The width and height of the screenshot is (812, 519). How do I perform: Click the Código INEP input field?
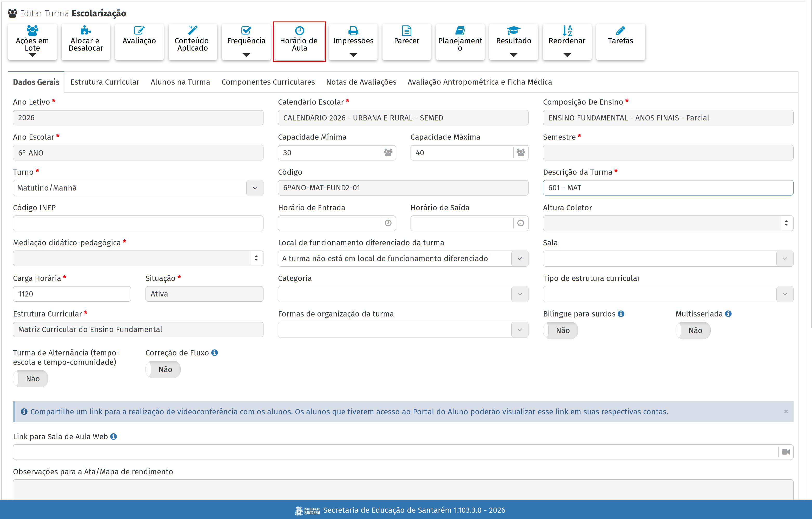click(x=138, y=223)
